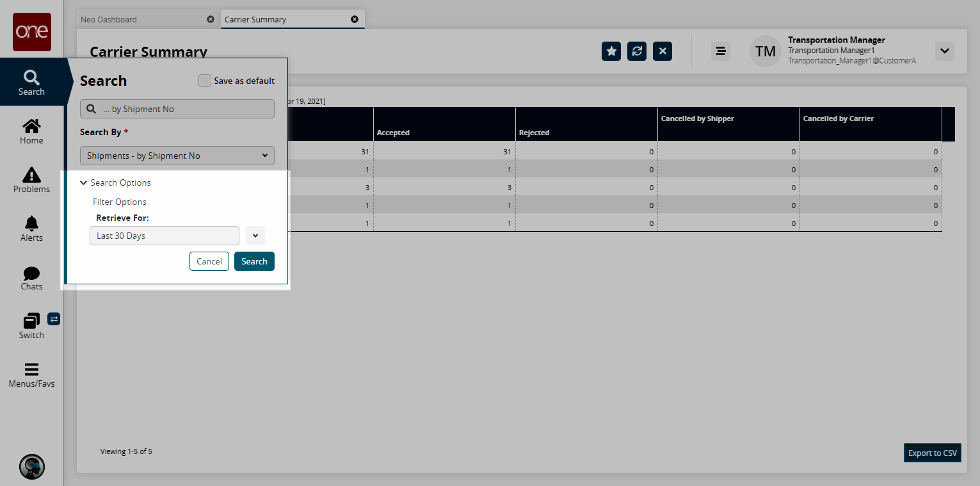Viewport: 980px width, 486px height.
Task: Open the Chats bubble icon
Action: click(x=31, y=273)
